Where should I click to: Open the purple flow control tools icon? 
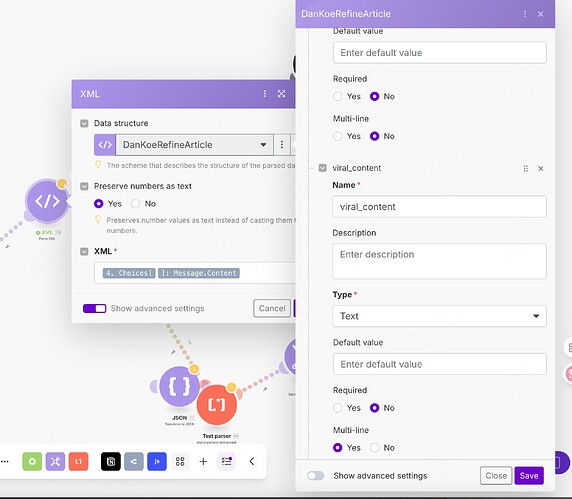tap(55, 461)
